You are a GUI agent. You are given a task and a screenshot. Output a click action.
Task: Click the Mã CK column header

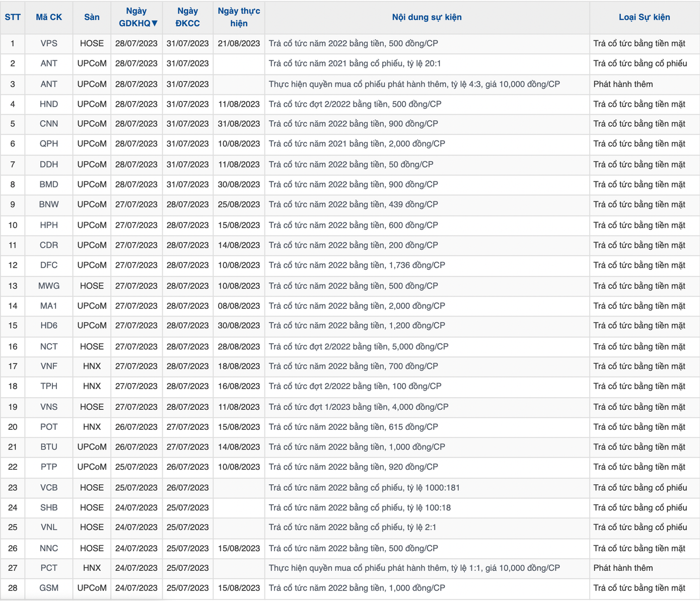tap(49, 17)
